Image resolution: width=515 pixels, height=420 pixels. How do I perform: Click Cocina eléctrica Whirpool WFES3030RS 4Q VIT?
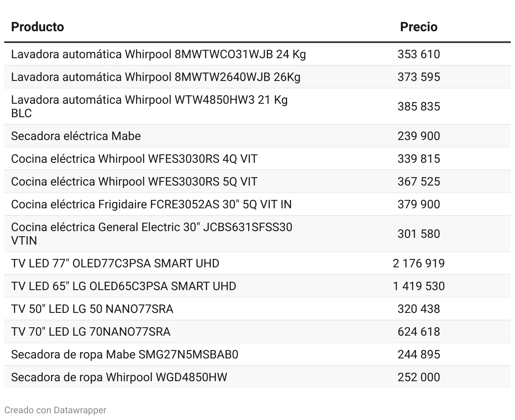click(134, 159)
